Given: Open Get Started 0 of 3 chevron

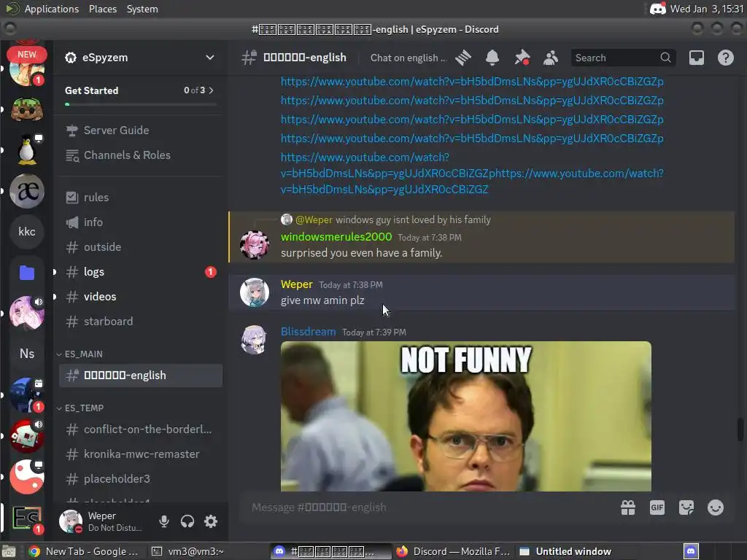Looking at the screenshot, I should pyautogui.click(x=211, y=90).
